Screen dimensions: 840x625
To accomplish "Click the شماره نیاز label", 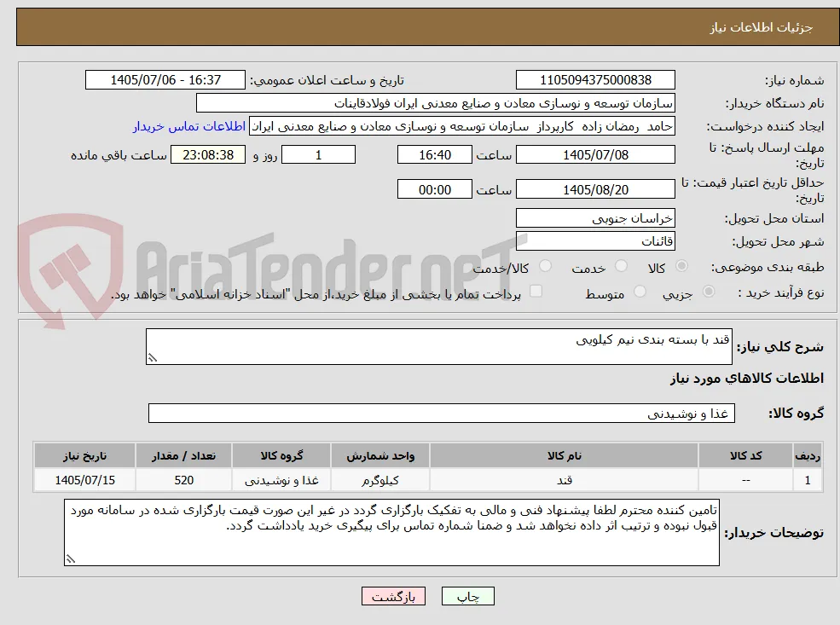I will 795,80.
